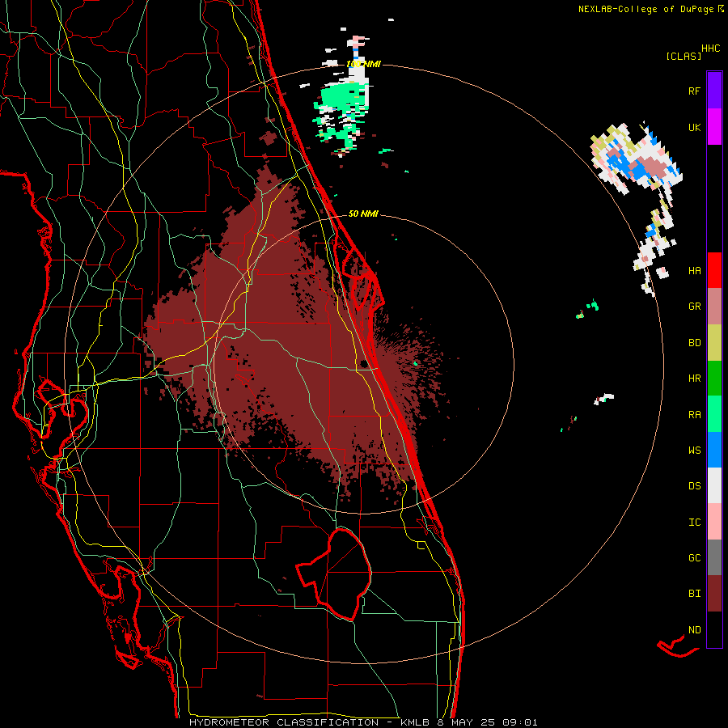Click the RF purple legend swatch
The image size is (728, 728).
click(714, 91)
